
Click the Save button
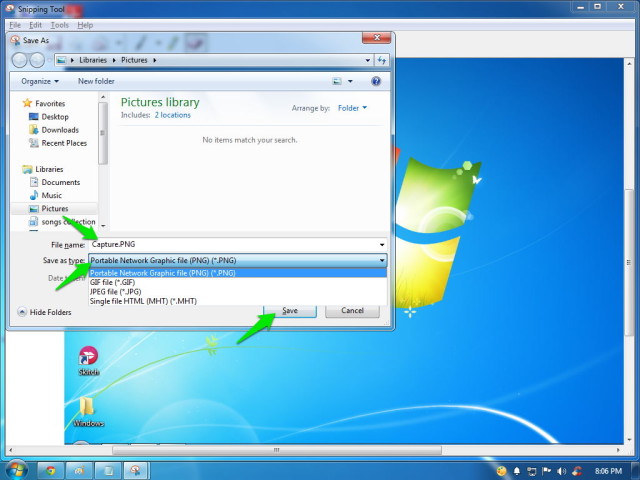(x=290, y=311)
